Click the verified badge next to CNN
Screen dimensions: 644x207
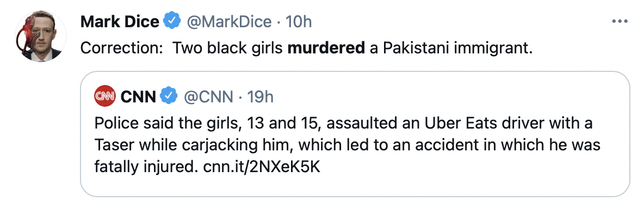pos(169,96)
